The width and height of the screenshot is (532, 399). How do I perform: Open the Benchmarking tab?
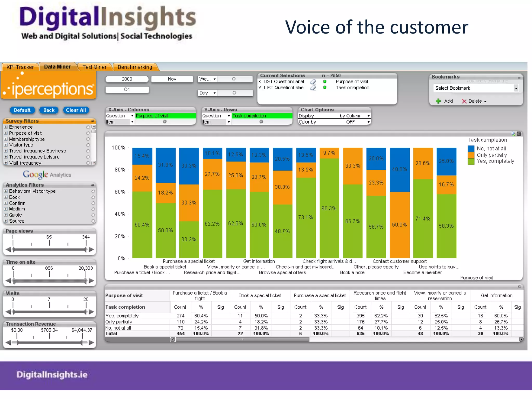click(x=135, y=67)
